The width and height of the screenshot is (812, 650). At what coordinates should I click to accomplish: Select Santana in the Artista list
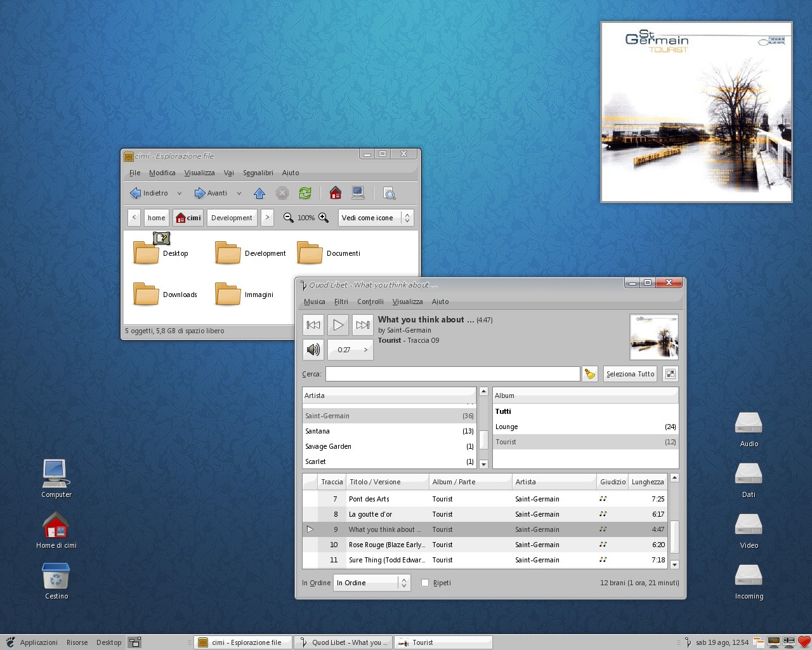tap(389, 431)
